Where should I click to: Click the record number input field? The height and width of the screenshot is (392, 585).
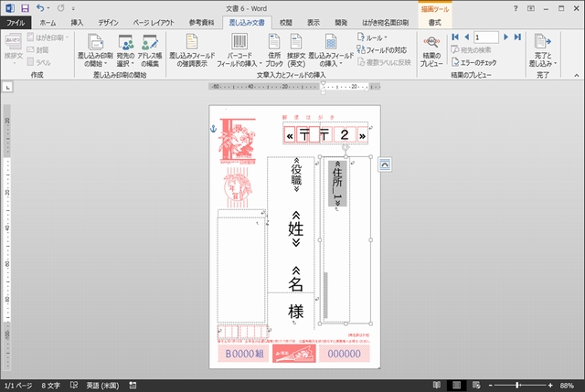pos(486,37)
